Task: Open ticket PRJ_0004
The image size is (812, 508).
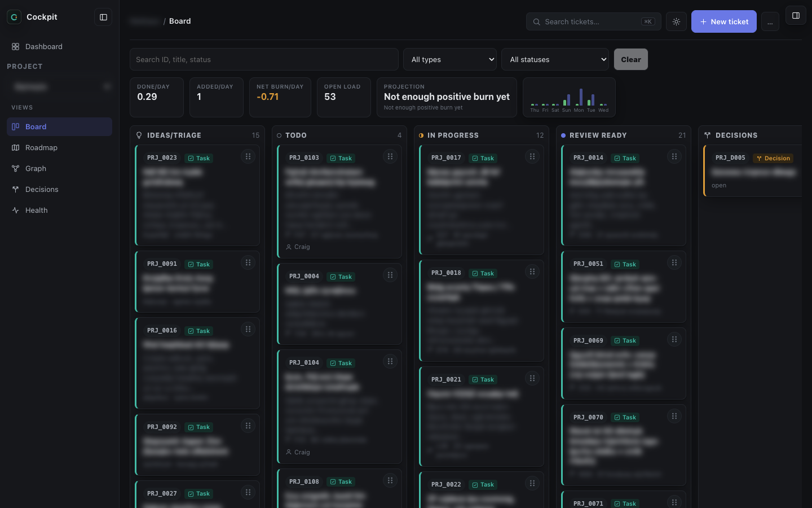Action: pyautogui.click(x=339, y=304)
